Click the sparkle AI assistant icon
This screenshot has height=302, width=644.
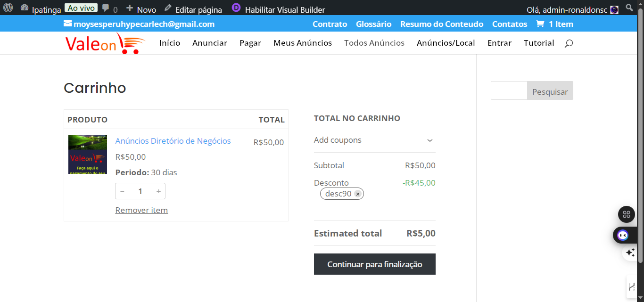(630, 253)
